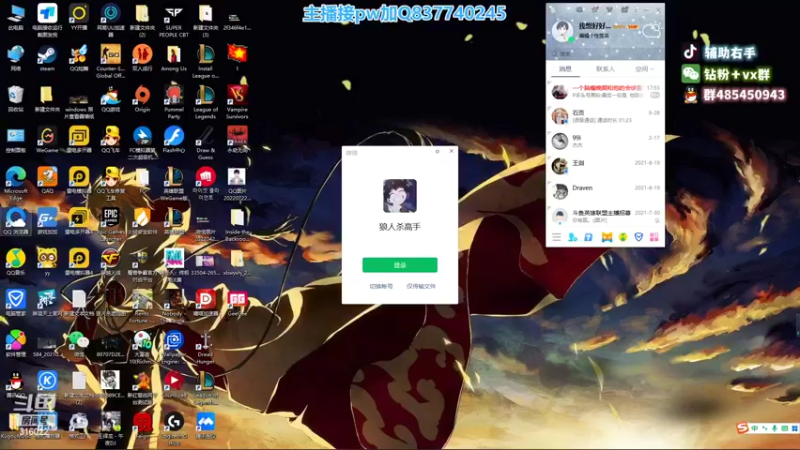Launch the Wallpaper Engine shortcut
Viewport: 800px width, 450px height.
click(x=173, y=347)
